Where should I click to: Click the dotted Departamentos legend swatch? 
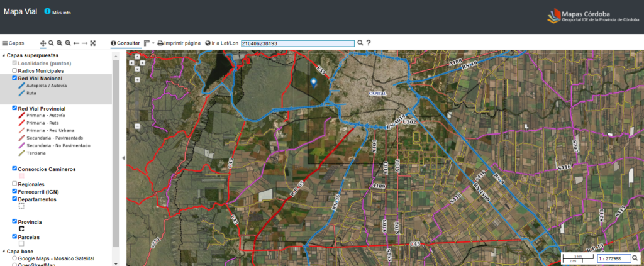click(x=21, y=206)
